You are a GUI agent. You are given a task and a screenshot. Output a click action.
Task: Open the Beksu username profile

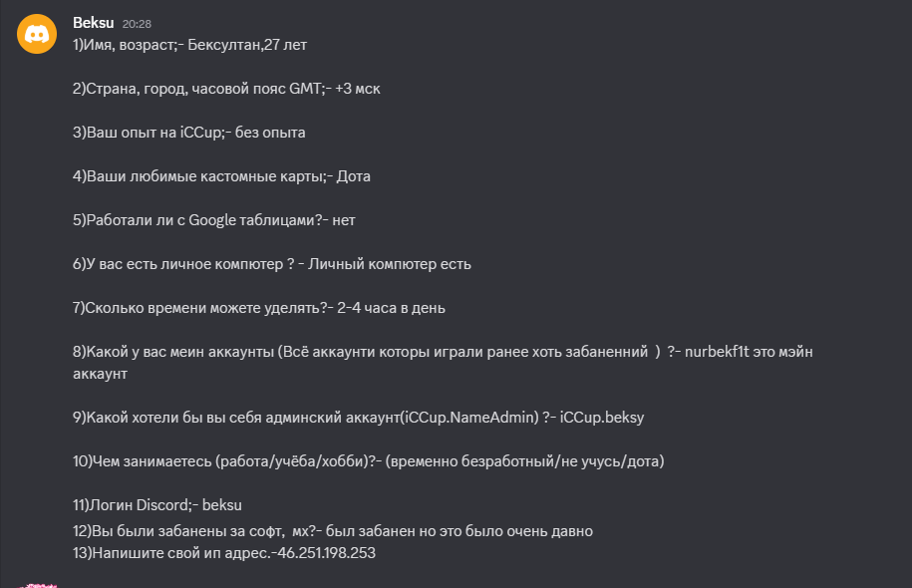93,22
